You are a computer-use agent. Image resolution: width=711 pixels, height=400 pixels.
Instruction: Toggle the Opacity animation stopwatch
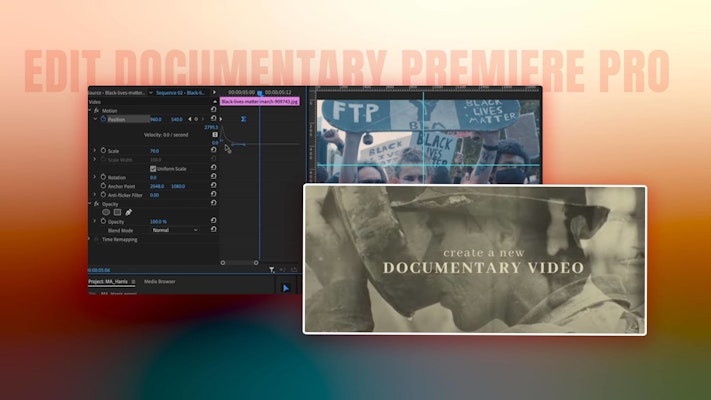[x=103, y=221]
